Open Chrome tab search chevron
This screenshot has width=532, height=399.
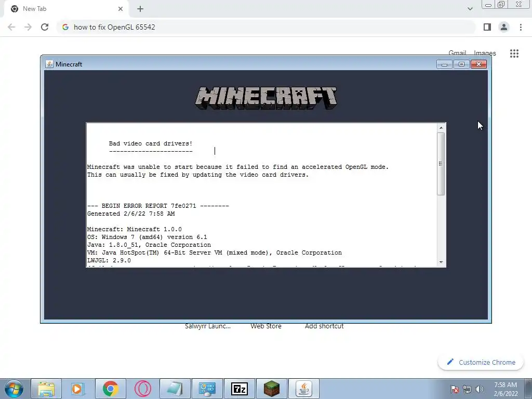[470, 9]
